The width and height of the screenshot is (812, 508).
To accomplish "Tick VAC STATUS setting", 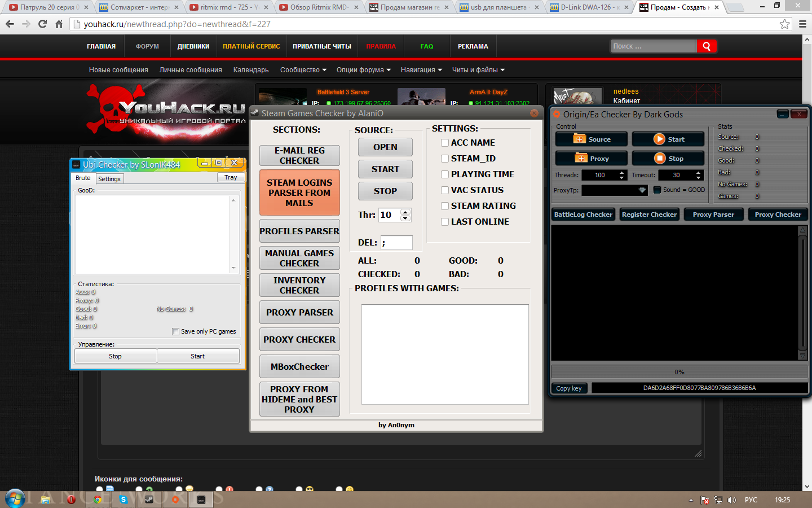I will tap(445, 190).
